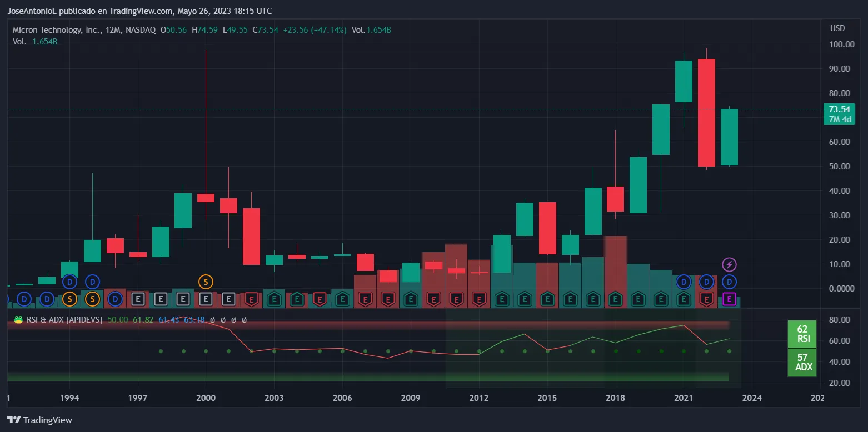Click the magenta "E" earnings badge on latest candle
868x432 pixels.
click(x=729, y=300)
